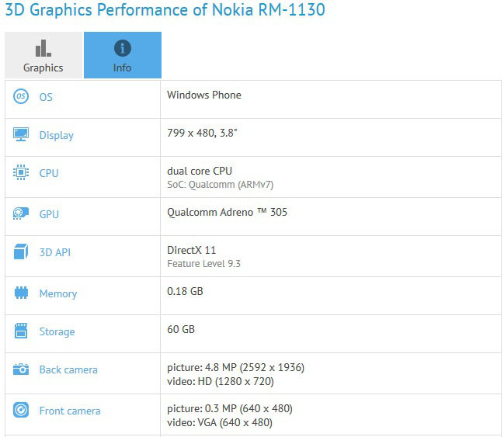The height and width of the screenshot is (437, 504).
Task: Click the Qualcomm Adreno 305 text
Action: click(x=227, y=211)
